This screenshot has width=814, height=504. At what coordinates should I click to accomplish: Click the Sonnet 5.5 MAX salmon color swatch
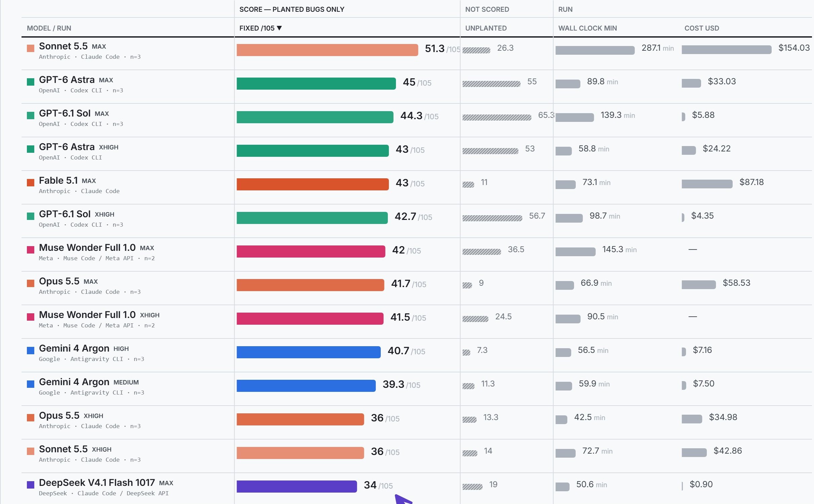coord(31,48)
